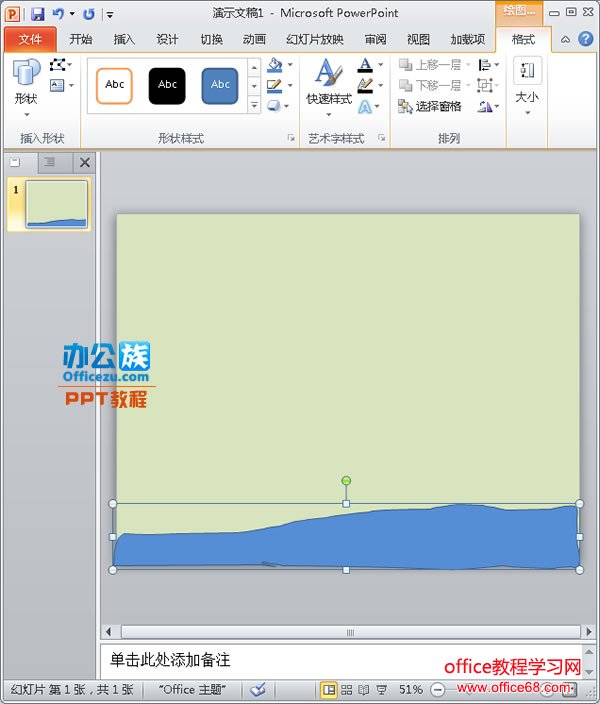Open Text Fill dropdown arrow

pyautogui.click(x=380, y=65)
